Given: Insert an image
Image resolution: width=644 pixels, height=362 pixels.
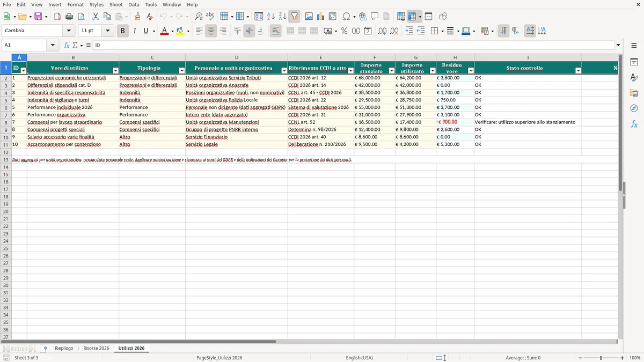Looking at the screenshot, I should 309,17.
